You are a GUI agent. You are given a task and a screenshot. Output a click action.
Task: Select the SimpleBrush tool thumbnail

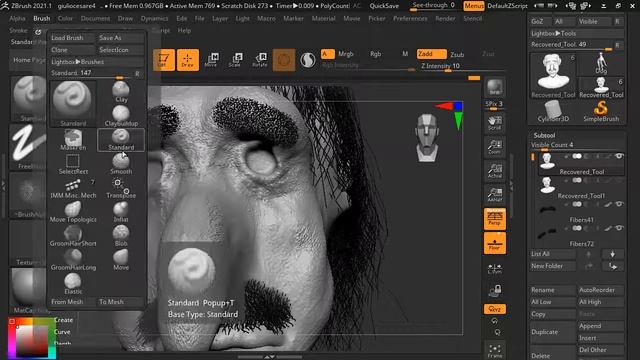(601, 111)
